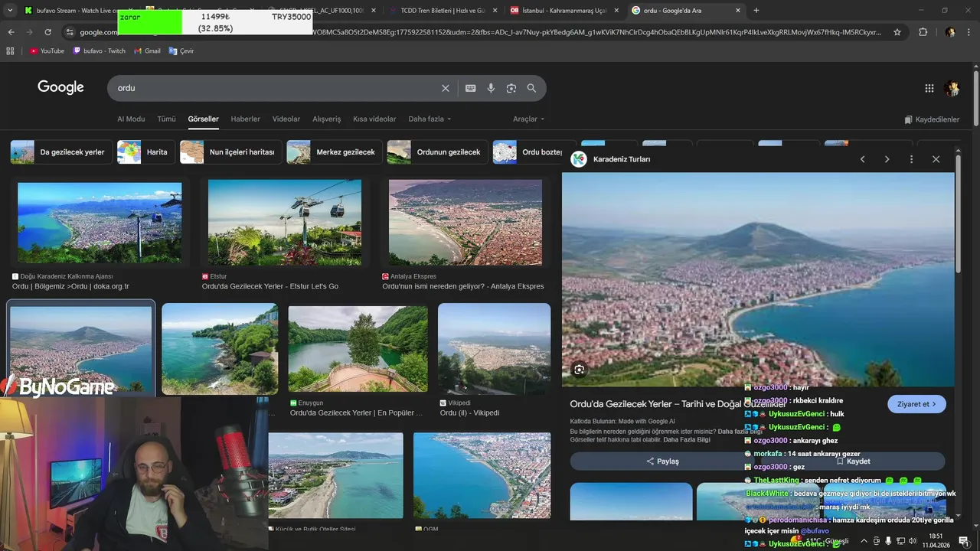The width and height of the screenshot is (980, 551).
Task: Open the Kaydedilenler saved items
Action: coord(932,119)
